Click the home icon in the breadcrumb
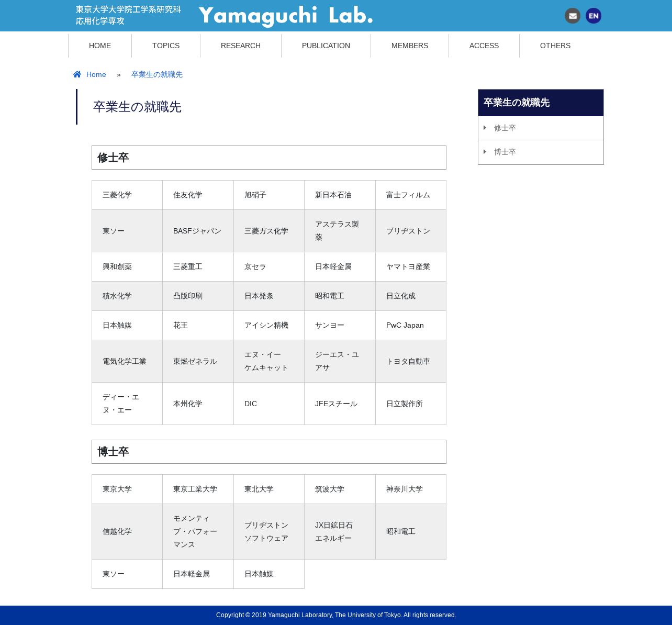Viewport: 672px width, 625px height. pos(77,74)
